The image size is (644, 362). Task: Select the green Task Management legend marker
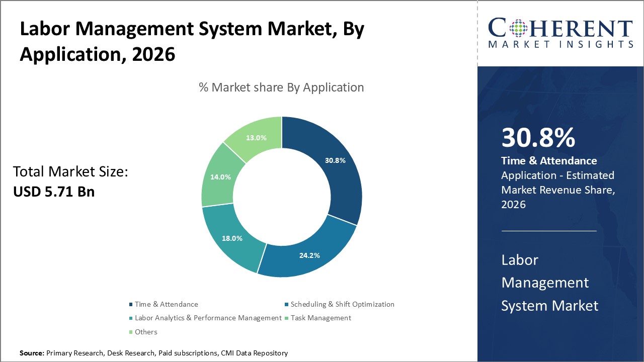(286, 318)
